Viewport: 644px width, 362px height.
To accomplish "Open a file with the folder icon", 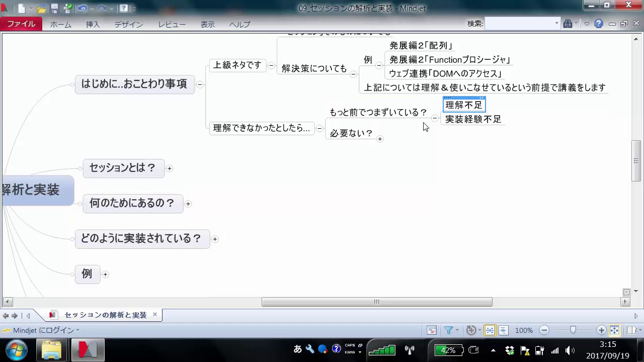I will [42, 9].
